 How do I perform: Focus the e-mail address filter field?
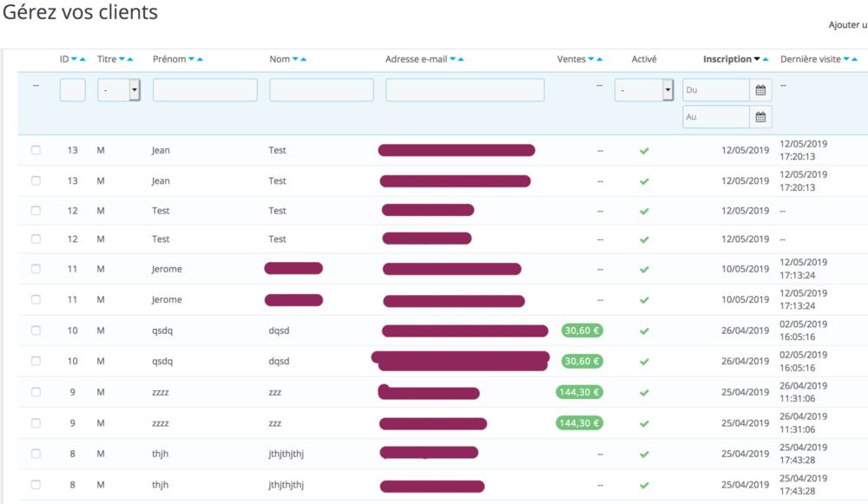pyautogui.click(x=465, y=89)
